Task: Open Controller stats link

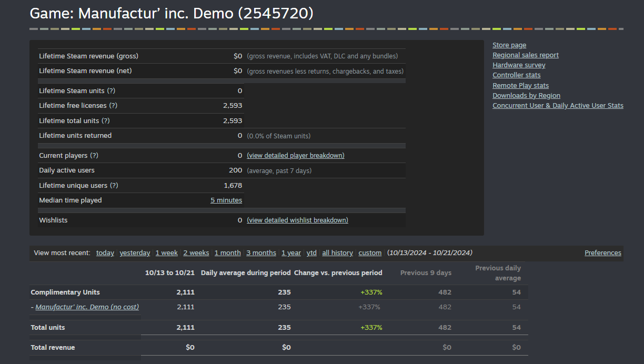Action: coord(516,75)
